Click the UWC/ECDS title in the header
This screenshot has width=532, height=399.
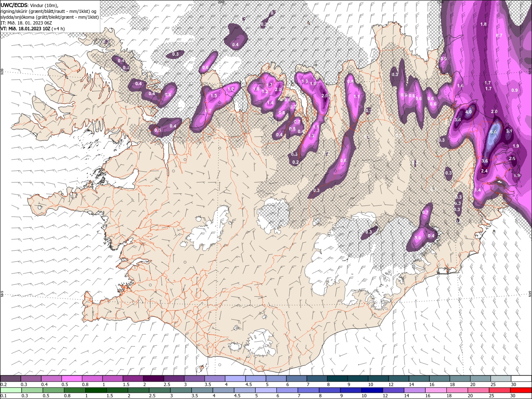(x=14, y=5)
